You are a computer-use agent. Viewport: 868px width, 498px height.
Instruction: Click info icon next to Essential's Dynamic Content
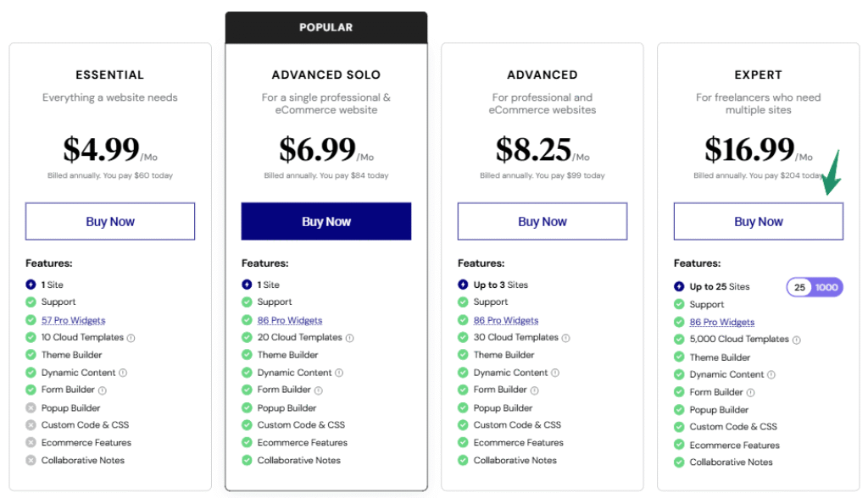pyautogui.click(x=123, y=373)
